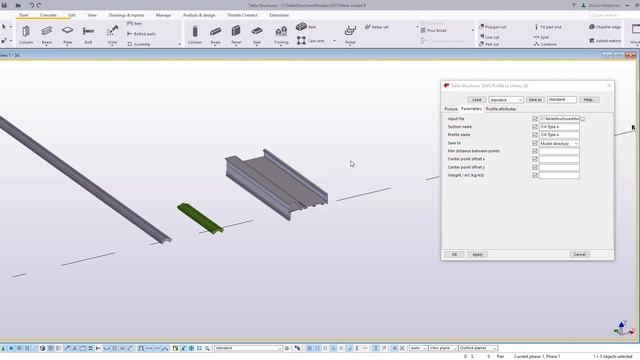Open the Outline planes dropdown
The height and width of the screenshot is (360, 640).
coord(478,348)
